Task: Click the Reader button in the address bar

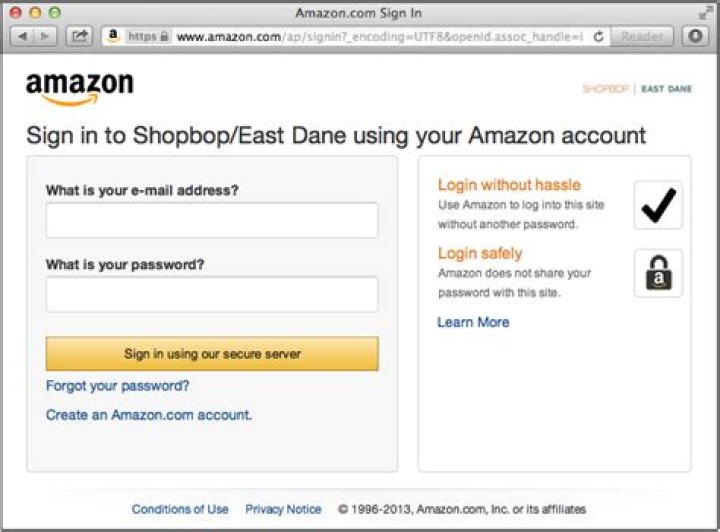Action: point(642,36)
